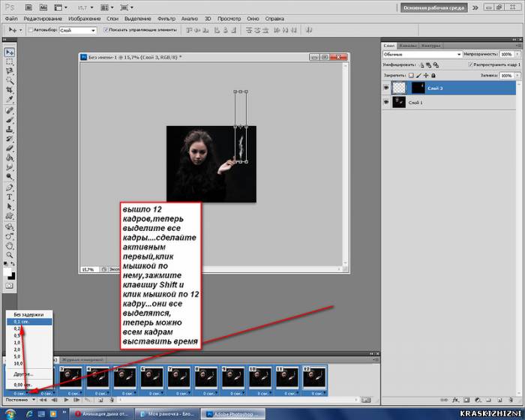Click lock image pixels brush icon

418,76
